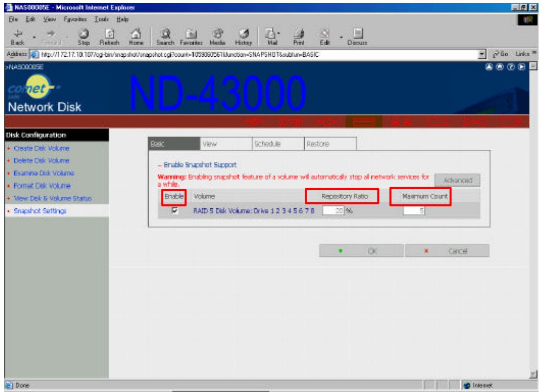Click the Mail toolbar icon
The width and height of the screenshot is (540, 392).
[271, 37]
